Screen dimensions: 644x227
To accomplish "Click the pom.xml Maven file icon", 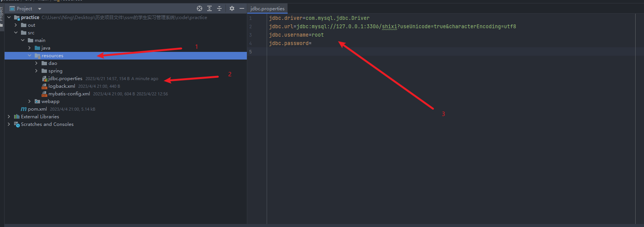I will point(24,109).
